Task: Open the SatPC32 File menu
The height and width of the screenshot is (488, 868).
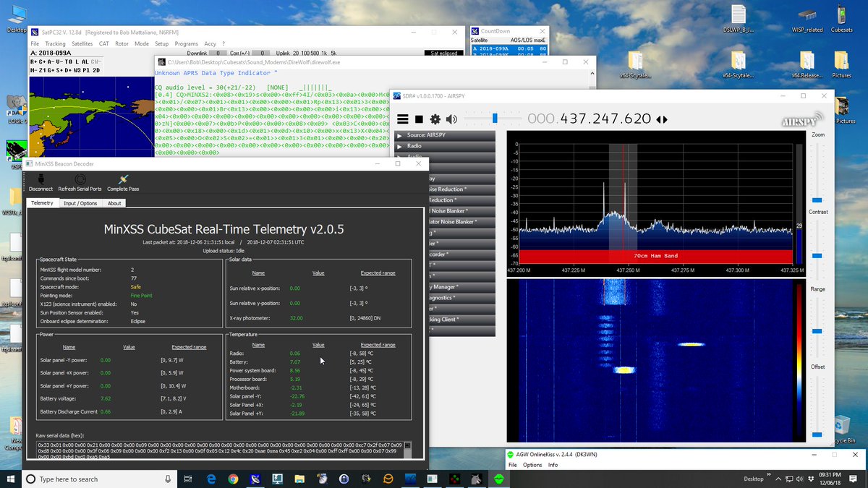Action: (35, 43)
